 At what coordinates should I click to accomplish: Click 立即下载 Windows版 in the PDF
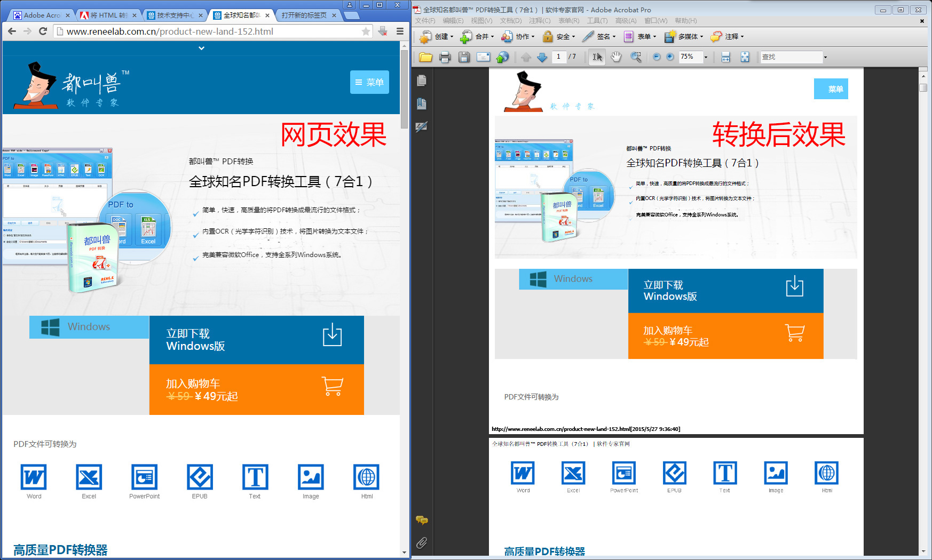pos(725,291)
